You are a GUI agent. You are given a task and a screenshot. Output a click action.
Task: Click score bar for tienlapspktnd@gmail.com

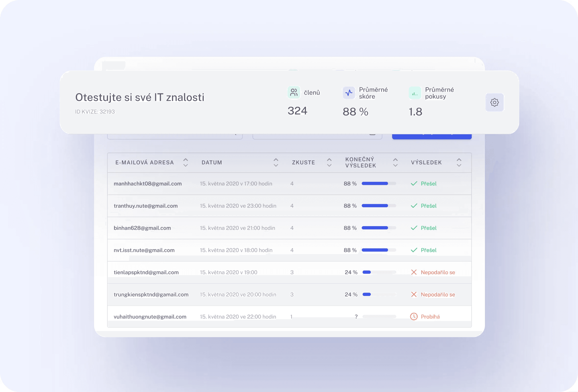(379, 272)
